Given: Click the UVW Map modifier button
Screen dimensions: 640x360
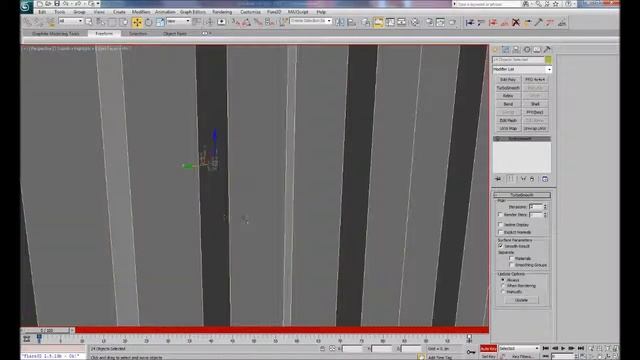Looking at the screenshot, I should [x=508, y=129].
